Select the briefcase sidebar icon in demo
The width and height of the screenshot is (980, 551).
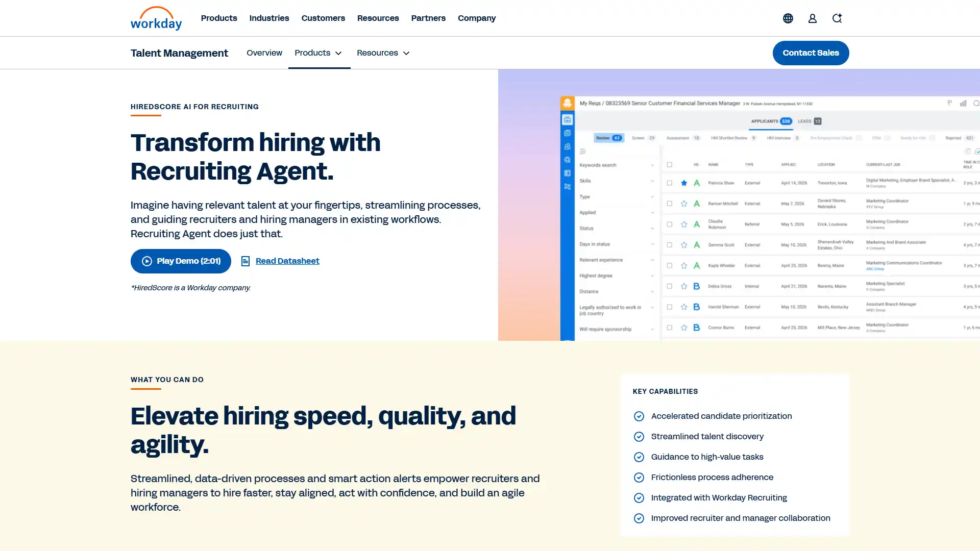tap(567, 120)
